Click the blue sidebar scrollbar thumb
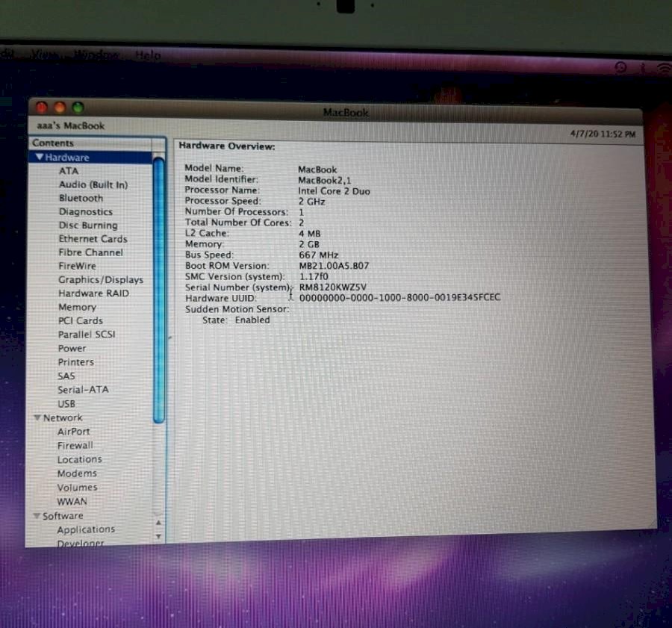The width and height of the screenshot is (672, 628). point(159,291)
